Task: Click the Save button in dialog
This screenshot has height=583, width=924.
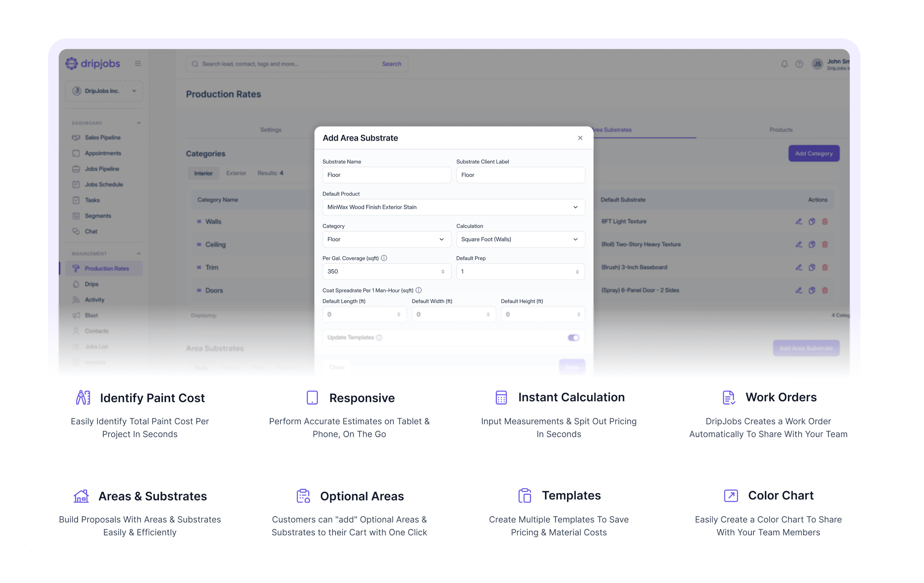Action: 572,367
